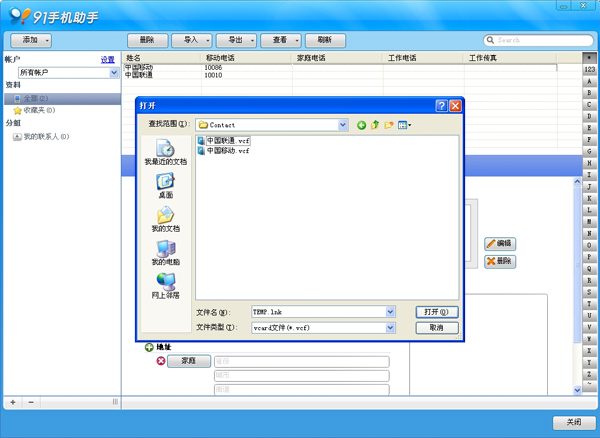This screenshot has height=438, width=600.
Task: Sort by 工作电话 column header
Action: point(424,58)
